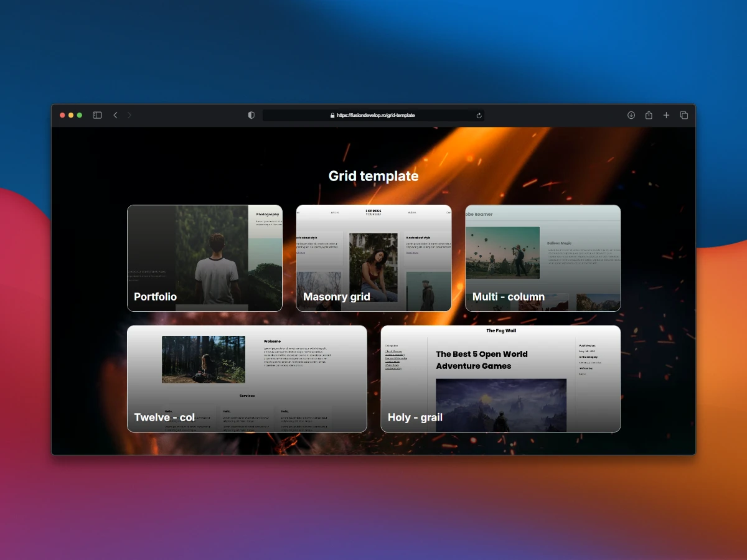Open the Holy - grail template card
The width and height of the screenshot is (747, 560).
tap(500, 379)
